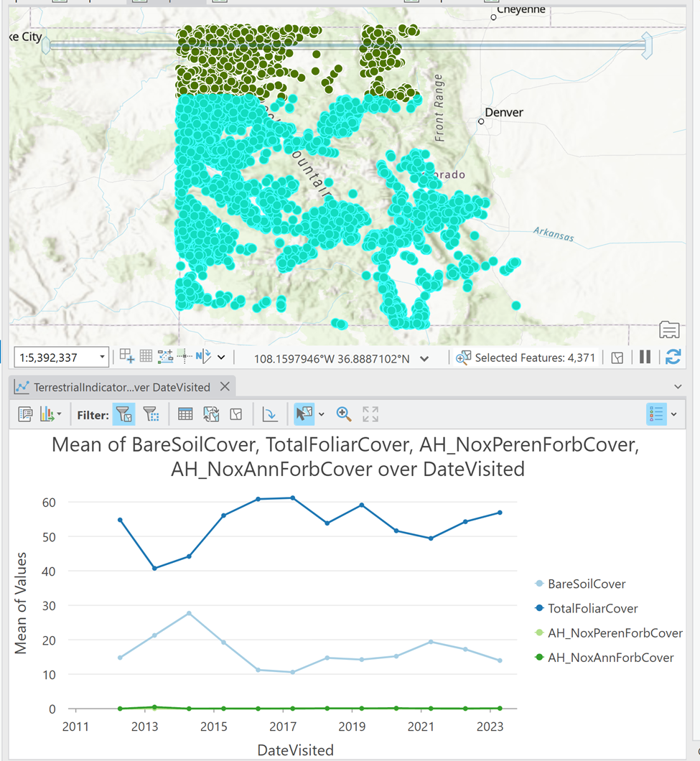This screenshot has height=761, width=700.
Task: Clear the selected features on the status bar
Action: pos(617,357)
